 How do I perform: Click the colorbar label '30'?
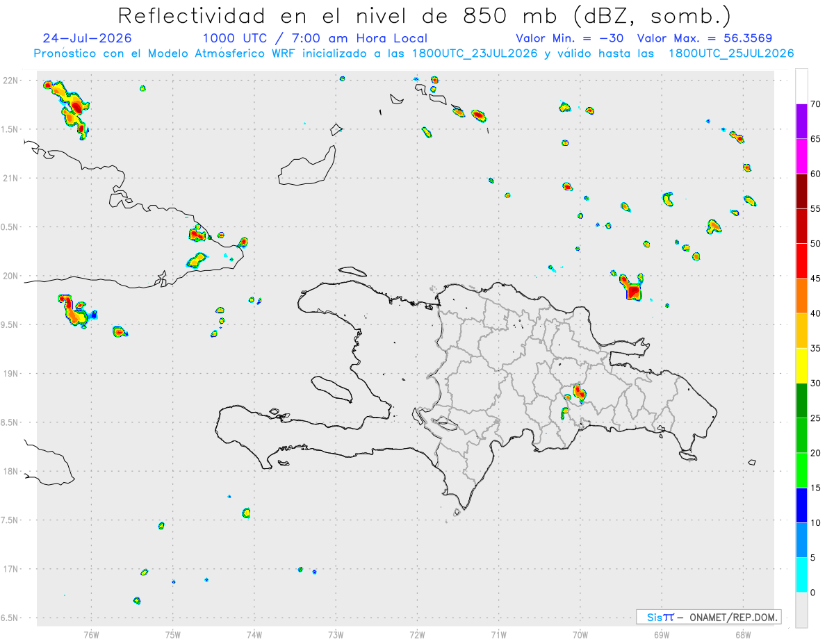(816, 383)
